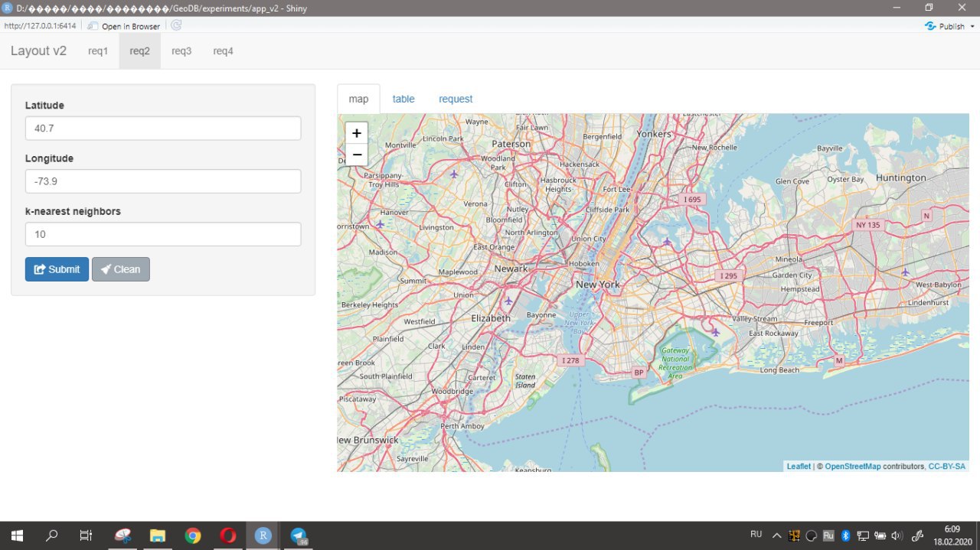Open the Windows Start menu
Image resolution: width=980 pixels, height=550 pixels.
pos(17,535)
